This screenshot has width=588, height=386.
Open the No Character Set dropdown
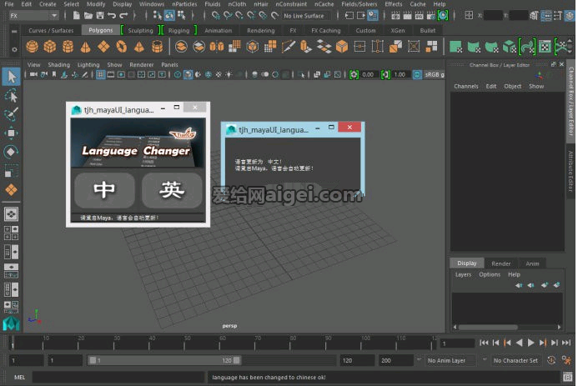tap(516, 360)
